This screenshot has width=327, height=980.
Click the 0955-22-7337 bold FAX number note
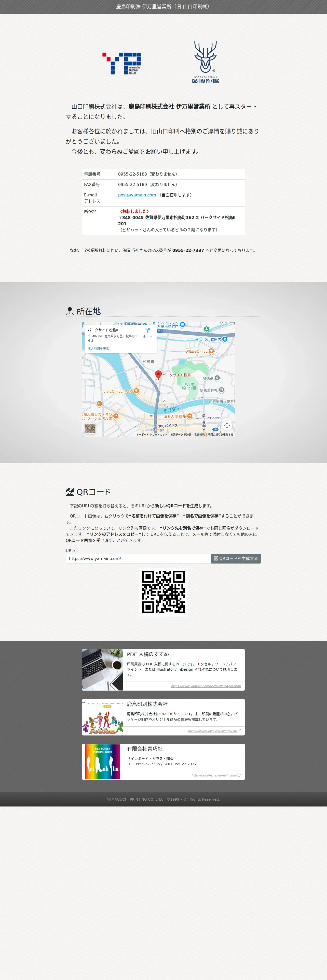(x=188, y=250)
